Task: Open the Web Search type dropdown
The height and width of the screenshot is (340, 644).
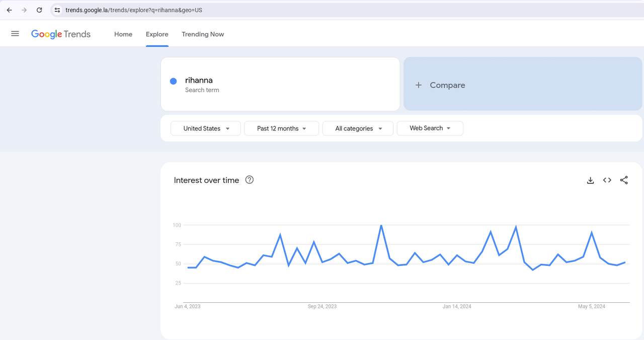Action: (430, 128)
